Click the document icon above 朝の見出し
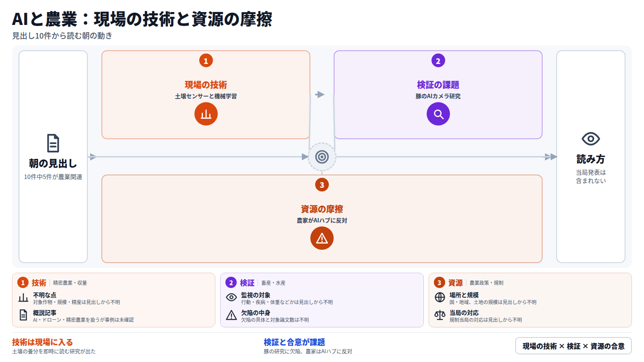The width and height of the screenshot is (644, 362). (53, 143)
